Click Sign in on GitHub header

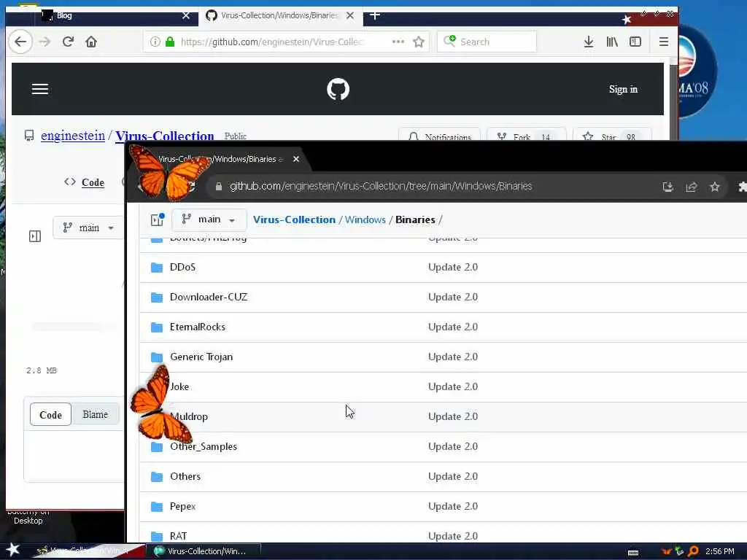coord(623,89)
